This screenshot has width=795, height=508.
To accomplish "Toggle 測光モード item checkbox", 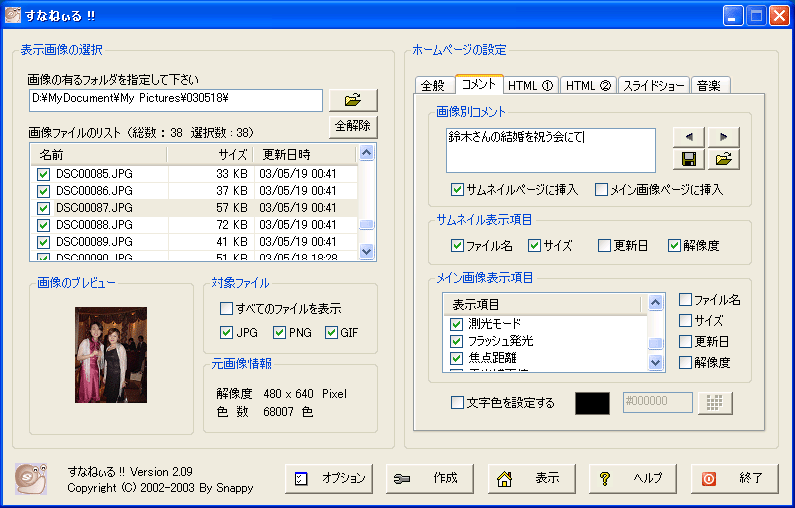I will tap(456, 324).
